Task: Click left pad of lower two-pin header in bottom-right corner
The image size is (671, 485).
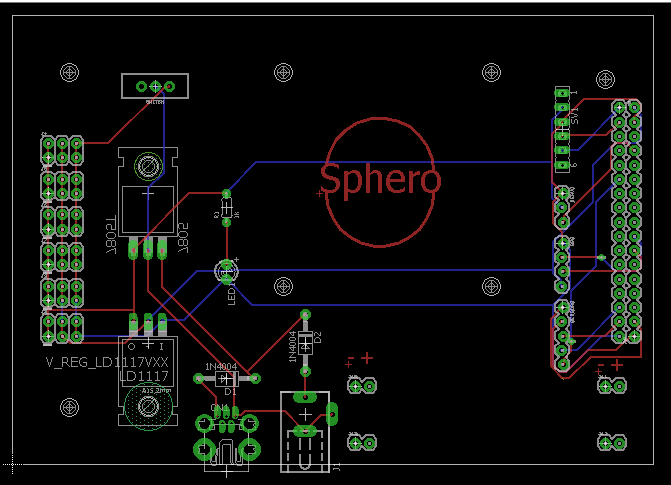Action: pos(605,443)
